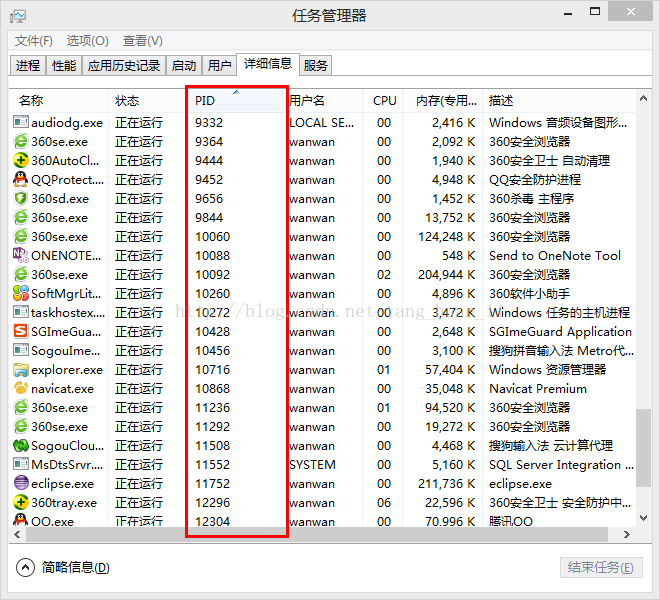The width and height of the screenshot is (660, 600).
Task: Select the SoftMgrLit... colorful icon
Action: click(x=21, y=293)
